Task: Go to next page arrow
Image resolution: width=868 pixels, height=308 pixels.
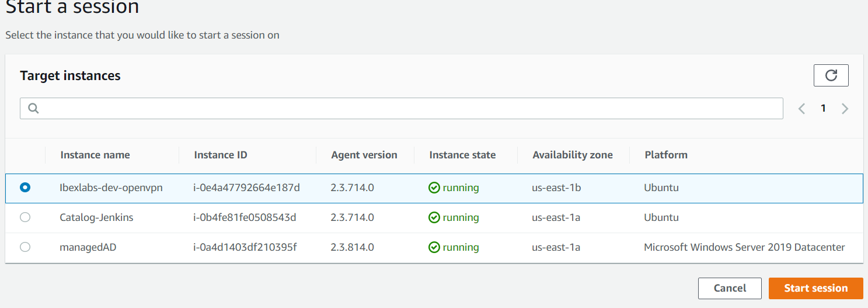Action: 845,108
